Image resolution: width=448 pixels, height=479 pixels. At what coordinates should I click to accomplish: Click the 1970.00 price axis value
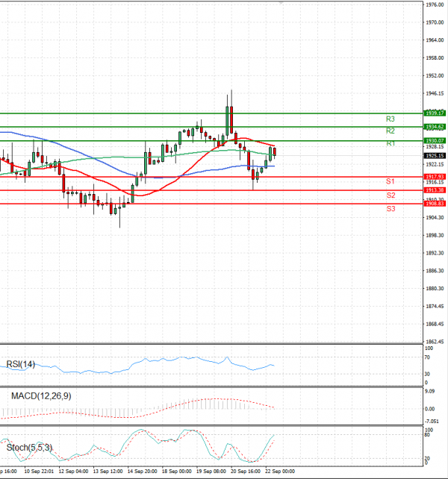(x=435, y=22)
